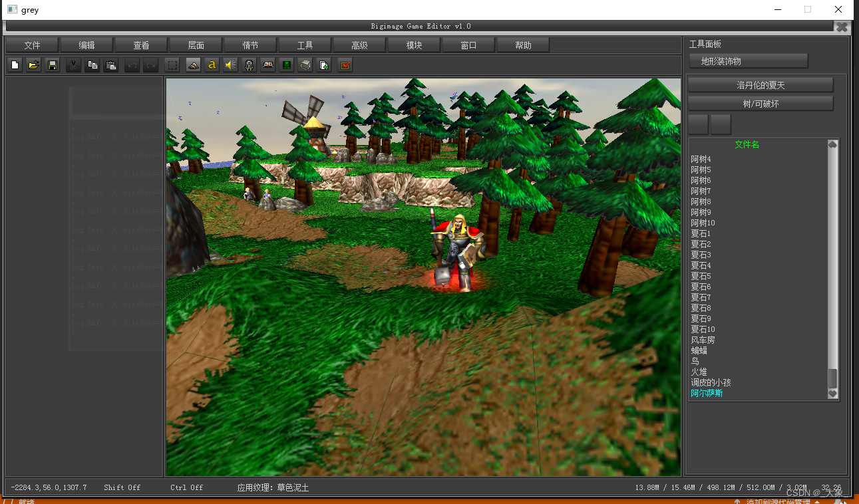Image resolution: width=859 pixels, height=504 pixels.
Task: Open the 模块 menu
Action: tap(415, 45)
